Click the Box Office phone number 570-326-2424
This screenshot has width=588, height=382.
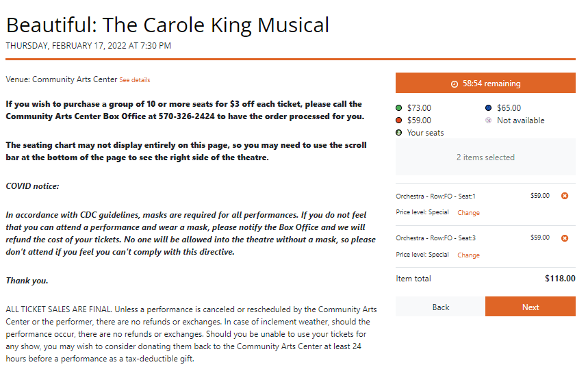186,116
